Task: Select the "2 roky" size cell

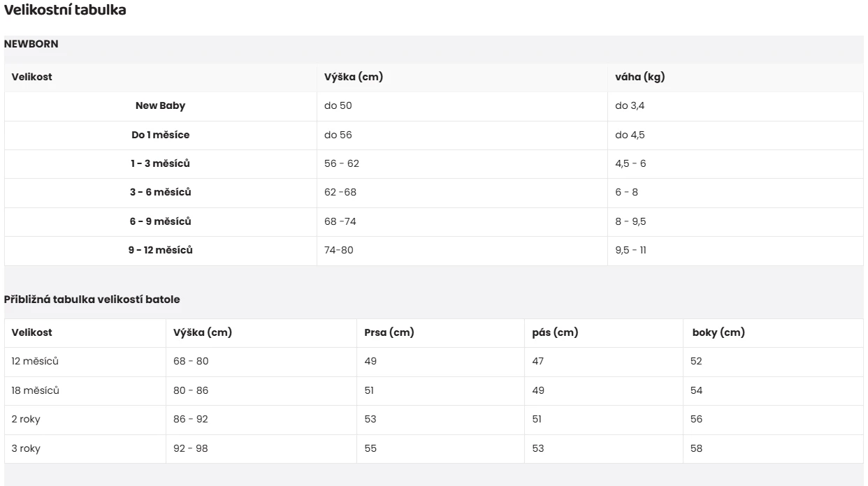Action: pyautogui.click(x=26, y=420)
